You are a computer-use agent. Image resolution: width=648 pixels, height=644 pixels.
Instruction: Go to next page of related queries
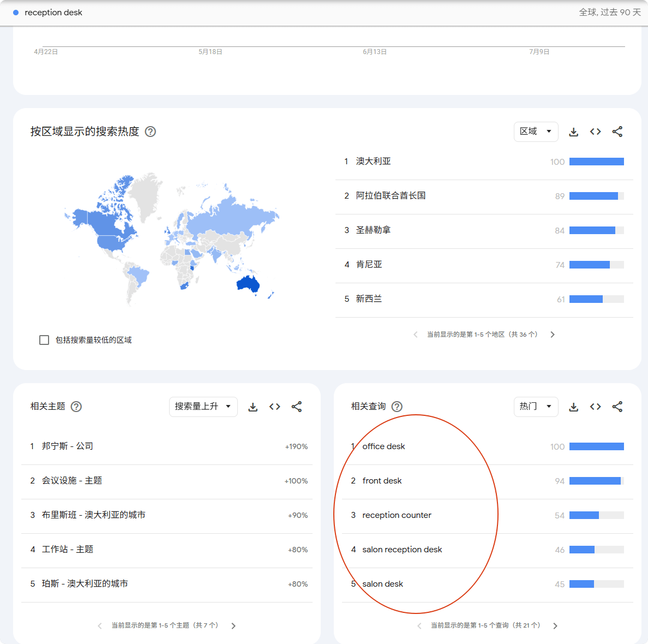click(x=555, y=626)
